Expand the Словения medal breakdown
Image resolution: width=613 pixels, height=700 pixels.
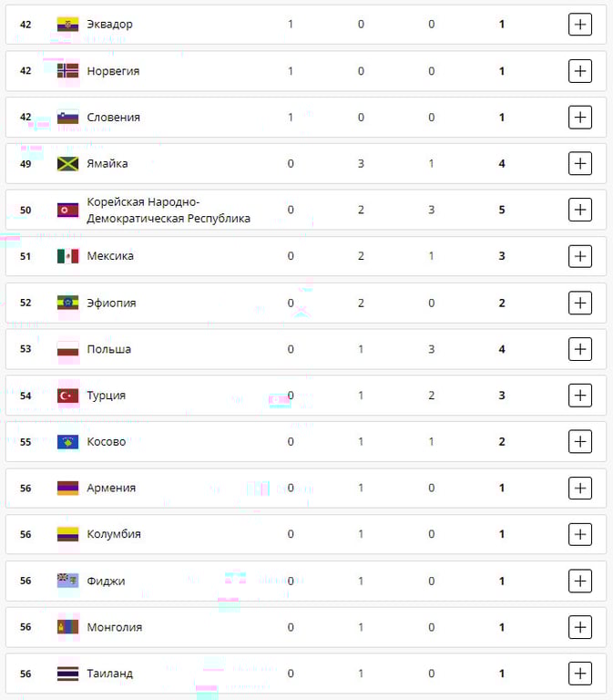580,118
